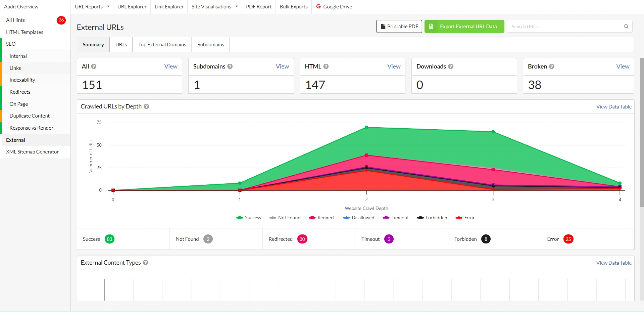Click View Data Table for Crawled URLs by Depth
644x312 pixels.
pos(614,106)
